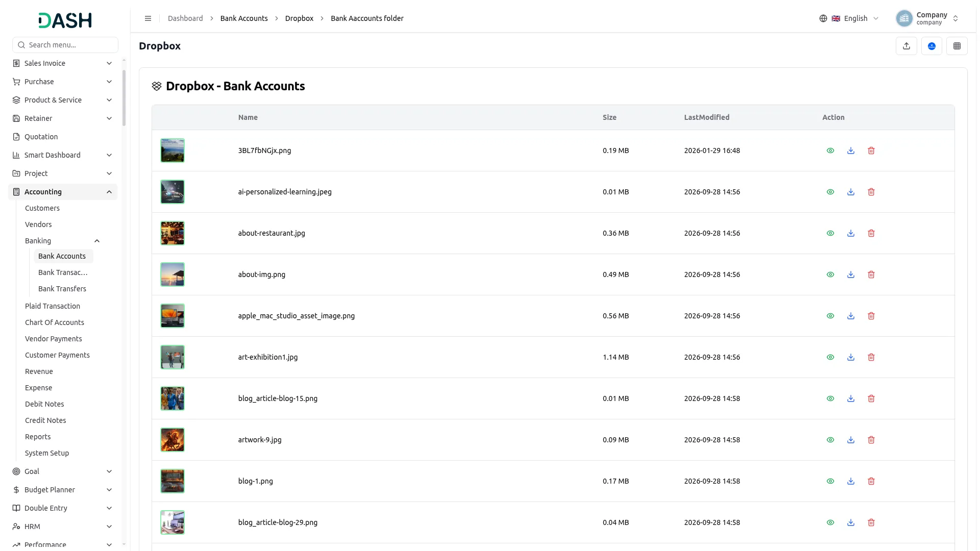Viewport: 980px width, 551px height.
Task: Download about-restaurant.jpg
Action: coord(851,233)
